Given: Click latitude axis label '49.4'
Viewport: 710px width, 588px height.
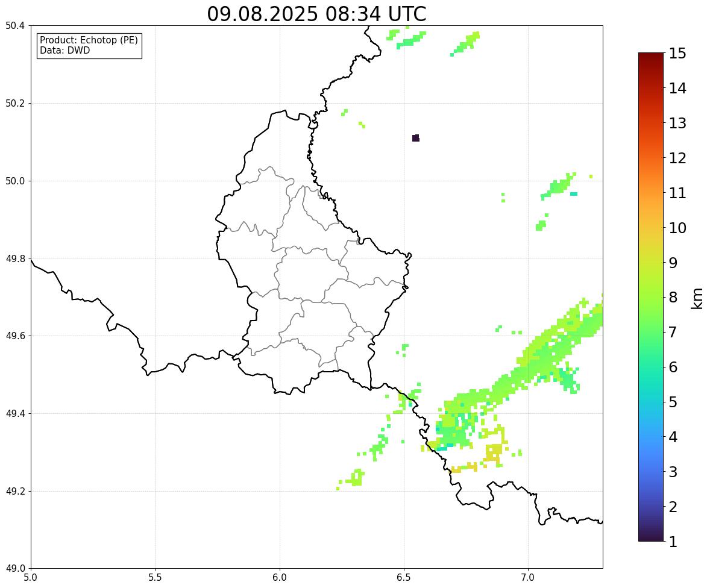Looking at the screenshot, I should [14, 414].
